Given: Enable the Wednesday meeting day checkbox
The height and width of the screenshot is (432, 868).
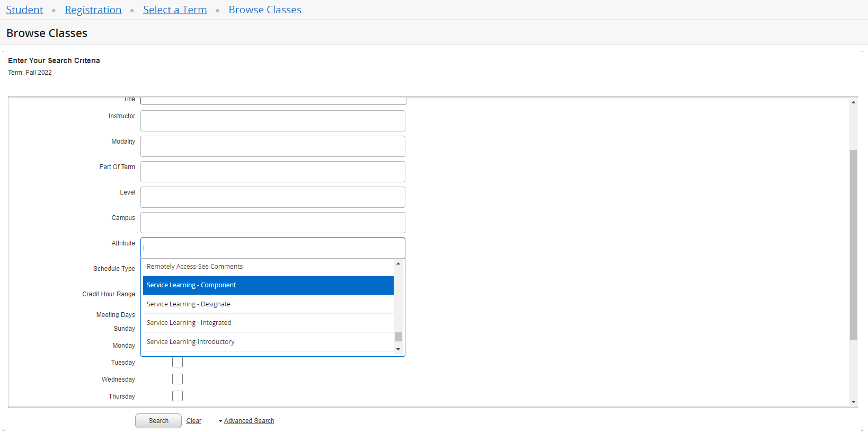Looking at the screenshot, I should pyautogui.click(x=178, y=380).
